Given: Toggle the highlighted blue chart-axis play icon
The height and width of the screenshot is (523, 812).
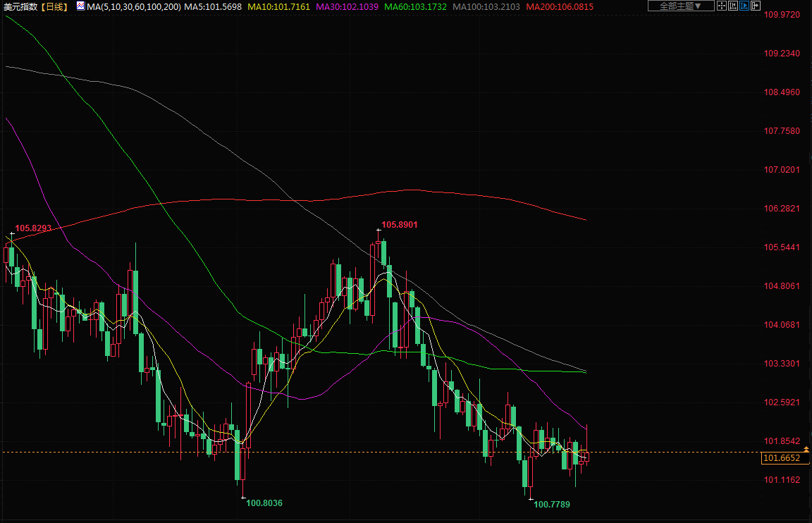Looking at the screenshot, I should [744, 6].
